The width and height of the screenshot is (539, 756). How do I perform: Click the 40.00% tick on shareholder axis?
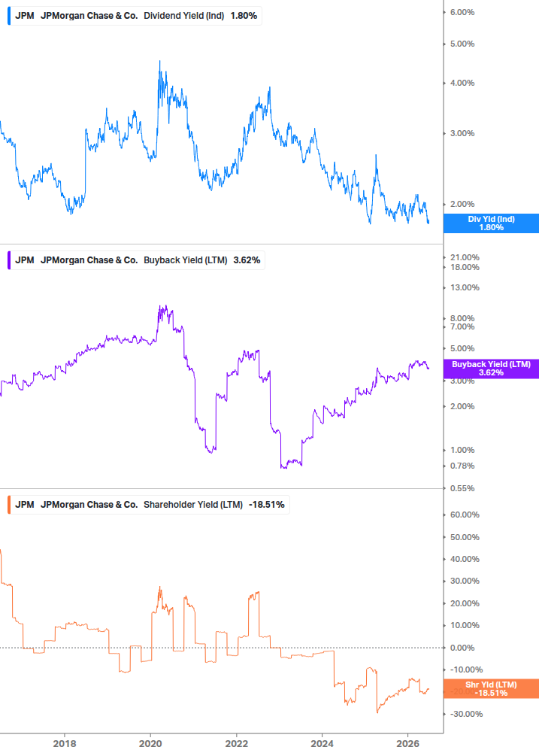pos(465,559)
